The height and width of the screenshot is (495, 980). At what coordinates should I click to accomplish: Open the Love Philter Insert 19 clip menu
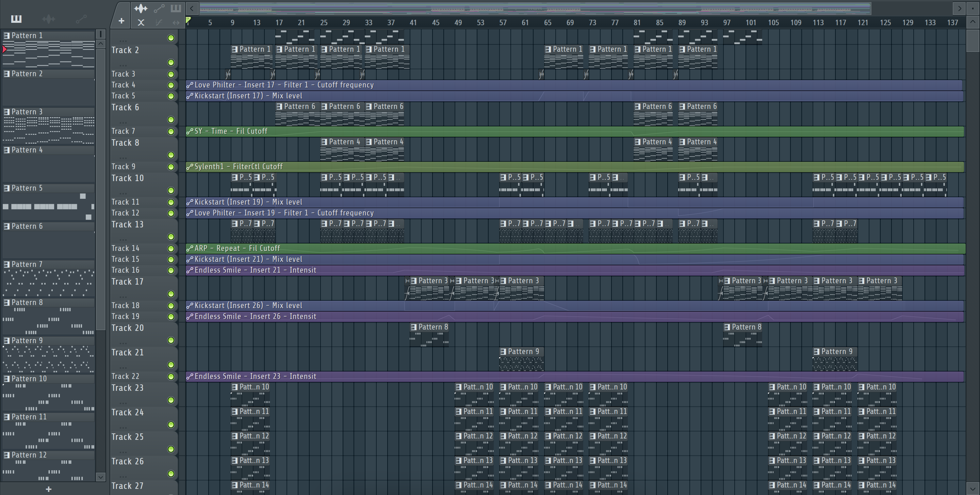[190, 213]
